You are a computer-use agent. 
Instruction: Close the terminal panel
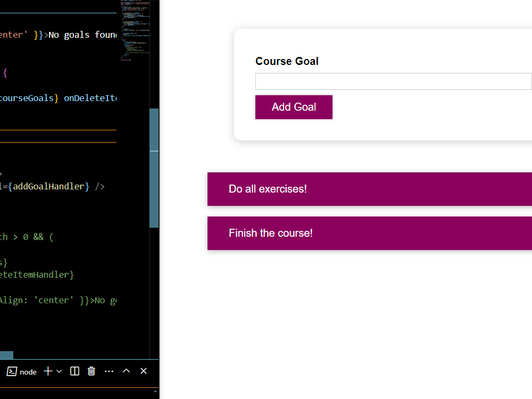144,371
